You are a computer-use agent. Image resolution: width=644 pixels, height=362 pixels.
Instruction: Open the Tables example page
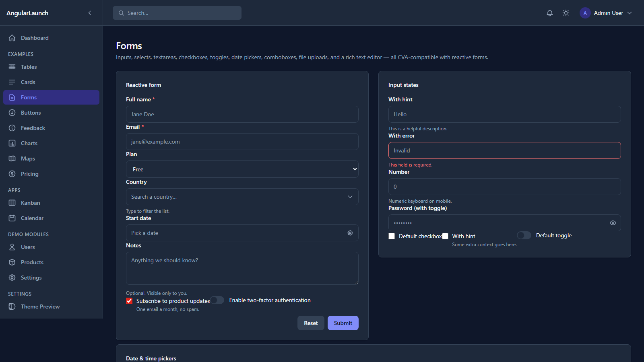[x=51, y=67]
